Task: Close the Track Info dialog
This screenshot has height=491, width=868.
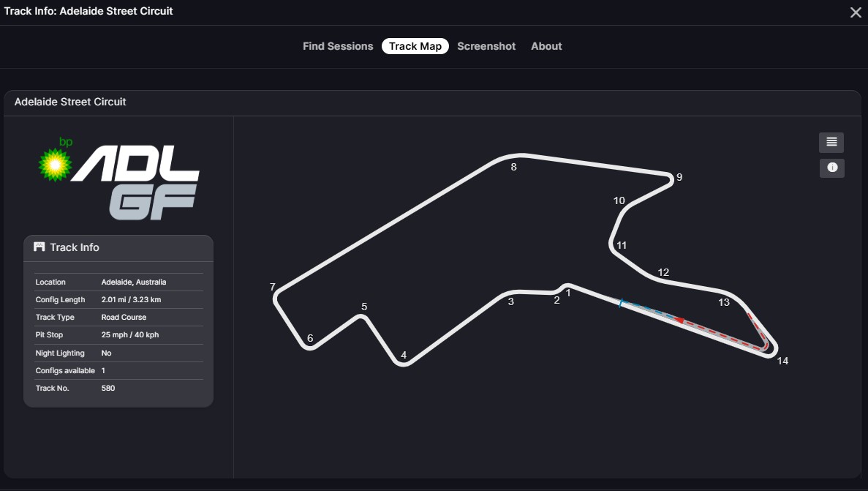Action: click(x=855, y=12)
